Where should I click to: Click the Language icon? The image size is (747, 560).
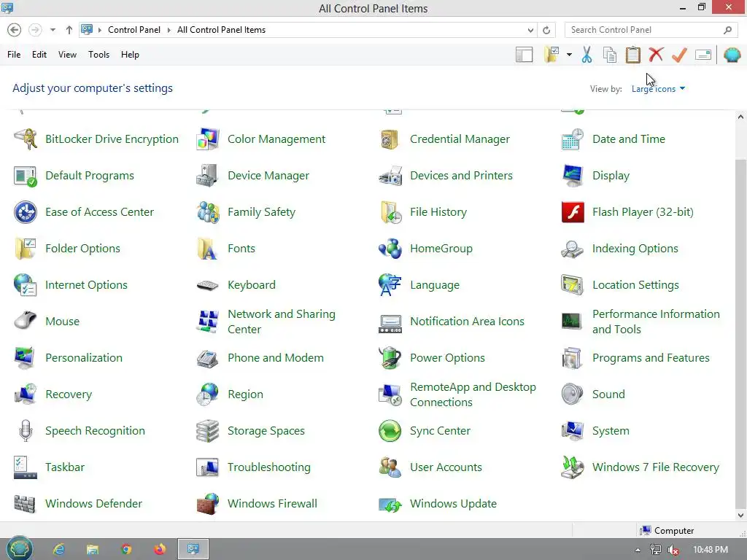(390, 285)
